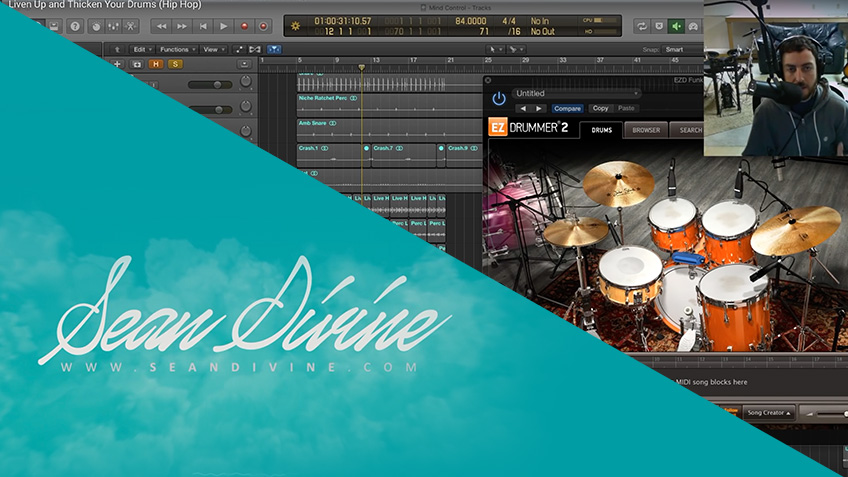The image size is (848, 477).
Task: Toggle EZdrummer plugin power button
Action: [x=499, y=98]
